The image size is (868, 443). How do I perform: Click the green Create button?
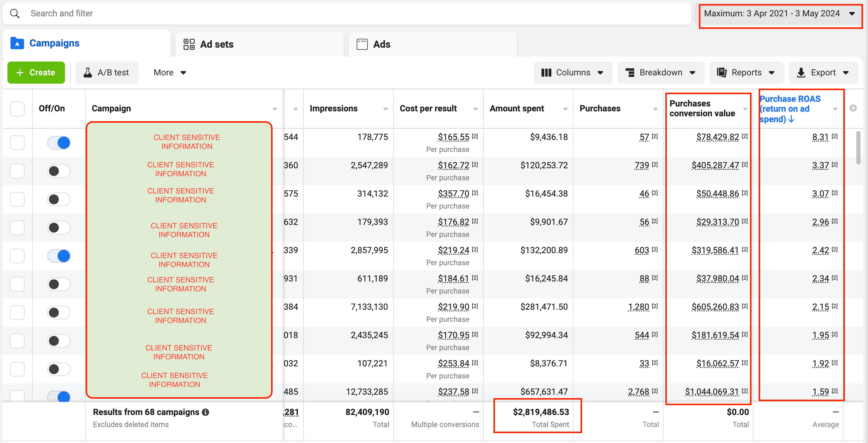[x=36, y=72]
